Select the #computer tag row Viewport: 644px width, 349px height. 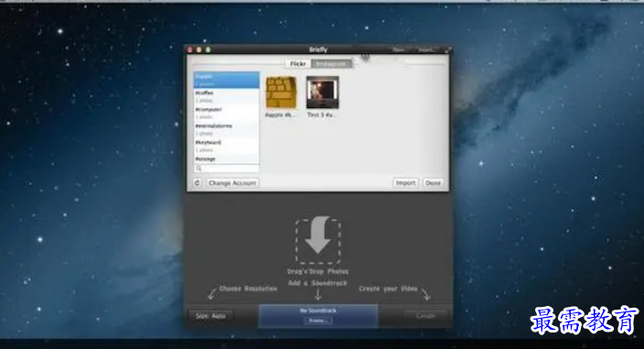(226, 113)
